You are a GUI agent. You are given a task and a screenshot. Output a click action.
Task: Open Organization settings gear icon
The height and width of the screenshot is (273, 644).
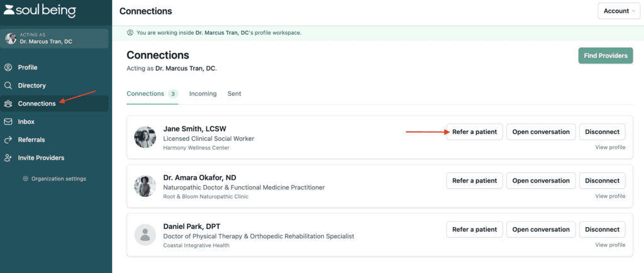coord(25,179)
